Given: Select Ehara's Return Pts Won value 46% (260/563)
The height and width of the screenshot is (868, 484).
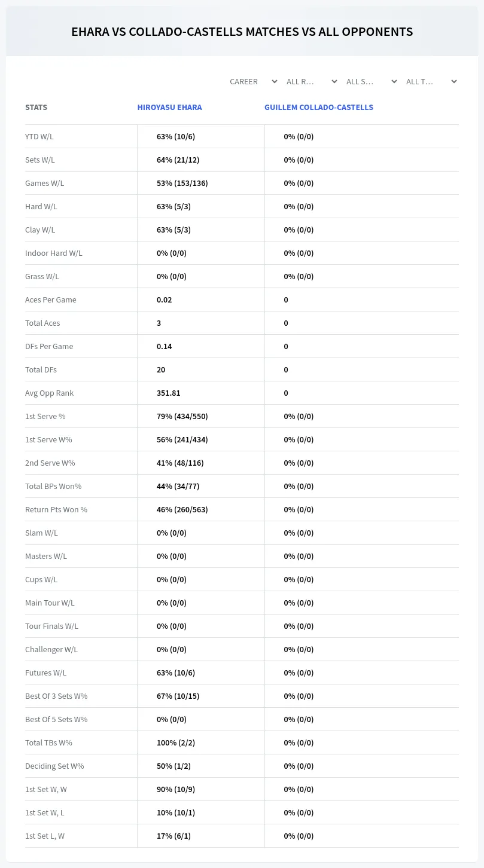Looking at the screenshot, I should pos(182,509).
